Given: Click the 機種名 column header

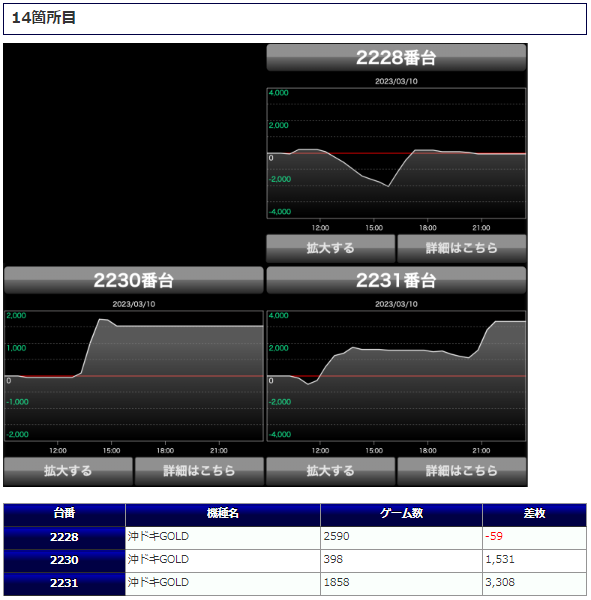Looking at the screenshot, I should pos(223,515).
